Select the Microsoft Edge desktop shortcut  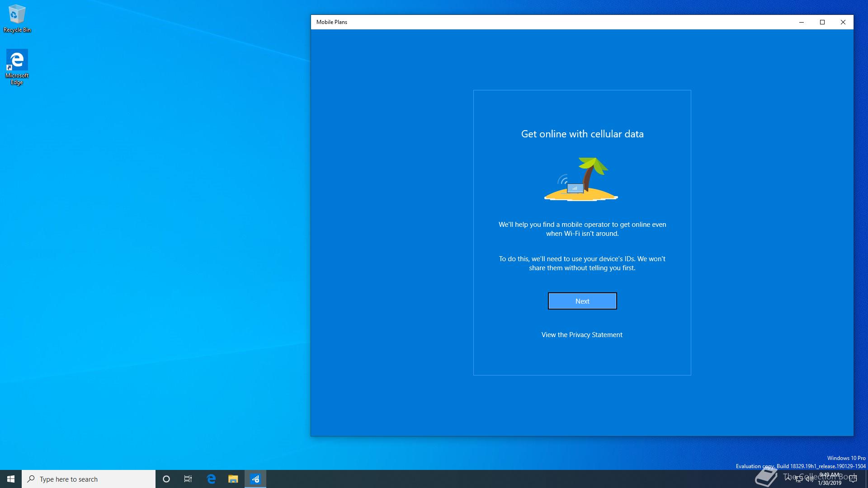click(17, 67)
